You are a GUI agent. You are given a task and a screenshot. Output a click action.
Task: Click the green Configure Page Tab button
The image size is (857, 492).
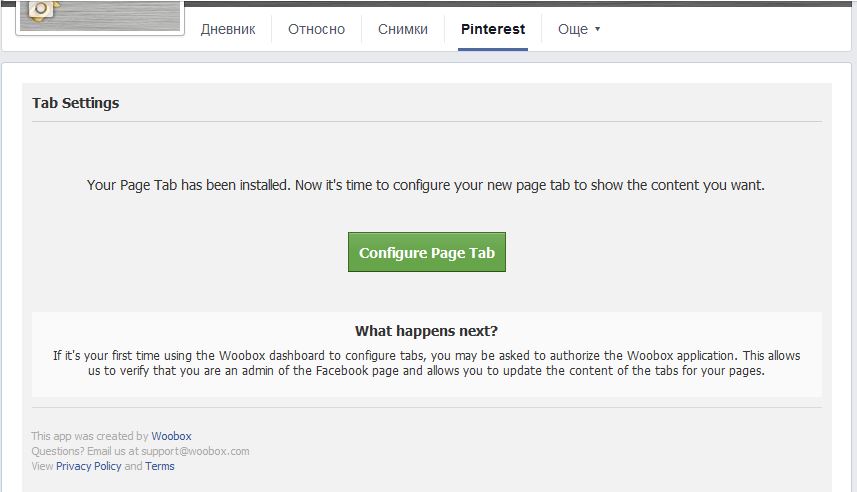(427, 252)
